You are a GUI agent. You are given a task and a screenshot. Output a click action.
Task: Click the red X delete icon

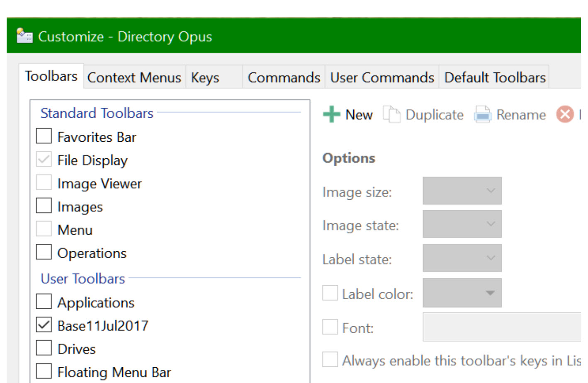tap(565, 114)
